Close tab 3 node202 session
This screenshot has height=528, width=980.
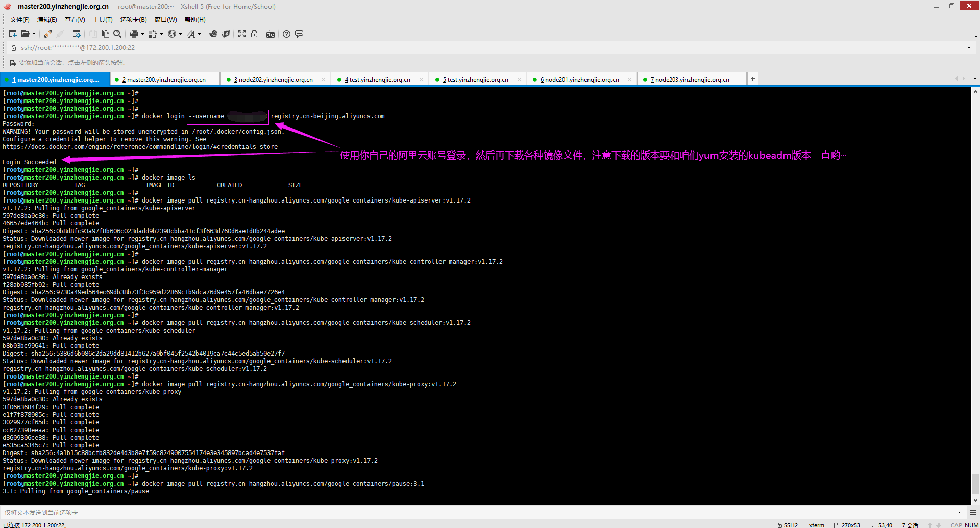point(323,80)
